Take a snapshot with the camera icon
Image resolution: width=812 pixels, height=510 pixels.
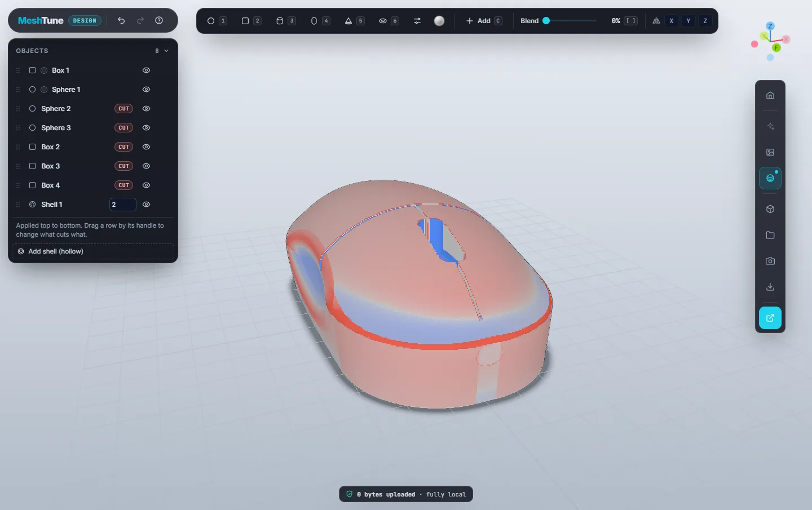(x=770, y=261)
